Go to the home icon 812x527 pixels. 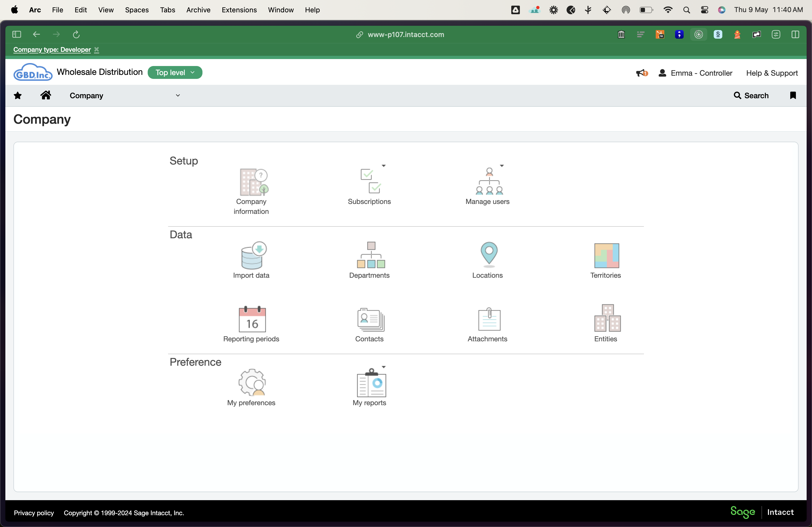coord(45,96)
